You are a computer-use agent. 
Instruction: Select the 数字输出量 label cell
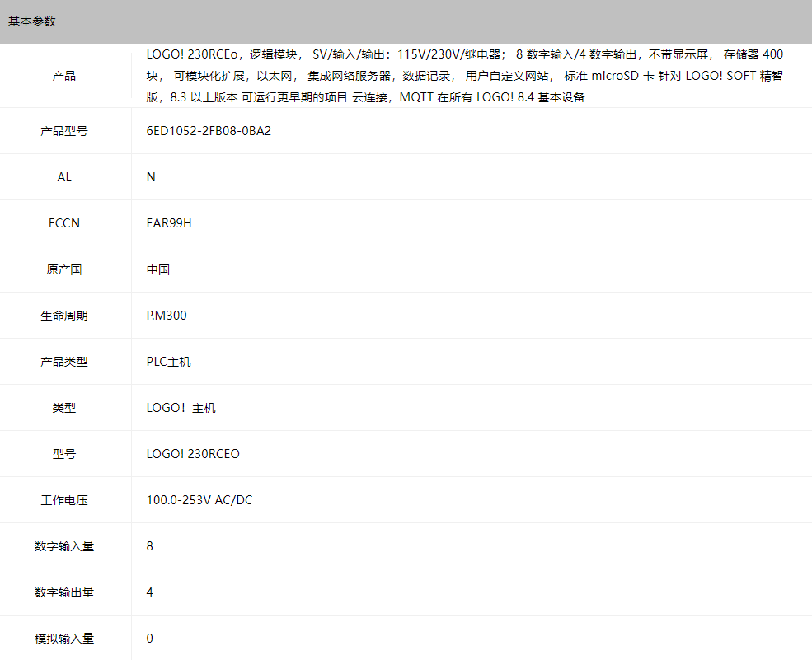point(64,592)
